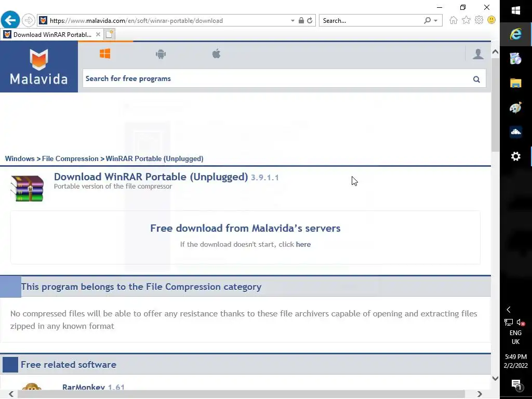Screen dimensions: 532x399
Task: Open the search provider dropdown arrow
Action: [436, 21]
